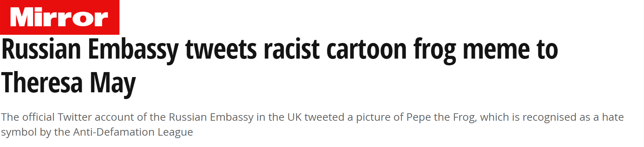Click the word 'frog' in the headline
This screenshot has height=147, width=644.
tap(434, 51)
